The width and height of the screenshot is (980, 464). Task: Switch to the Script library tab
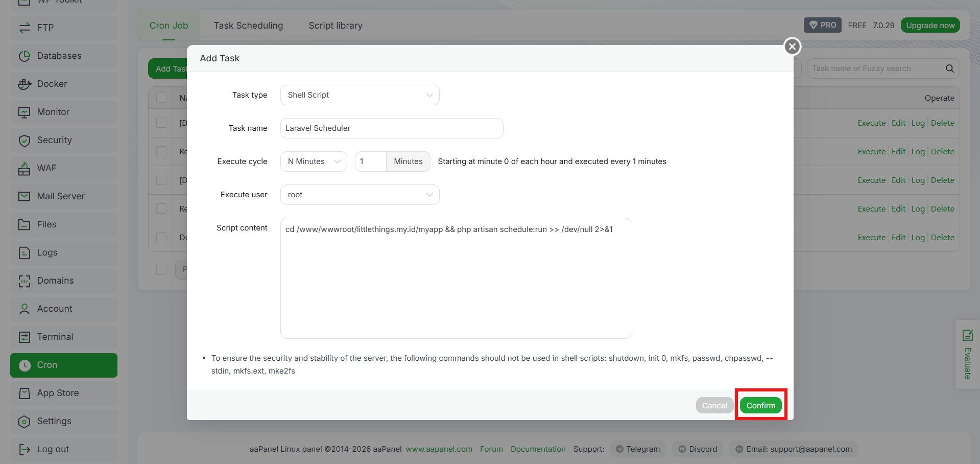tap(336, 26)
